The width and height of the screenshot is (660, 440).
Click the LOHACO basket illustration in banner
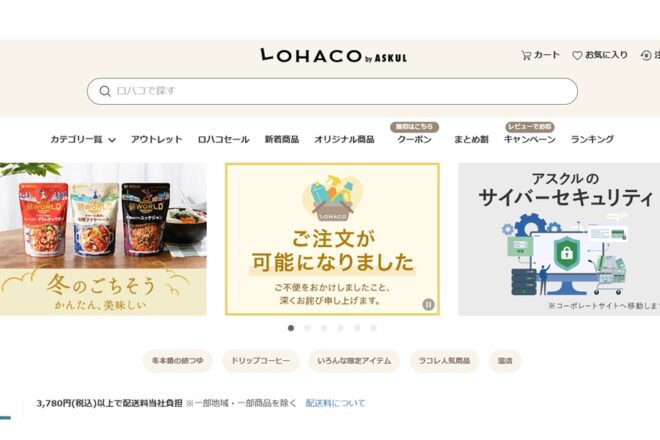coord(333,198)
